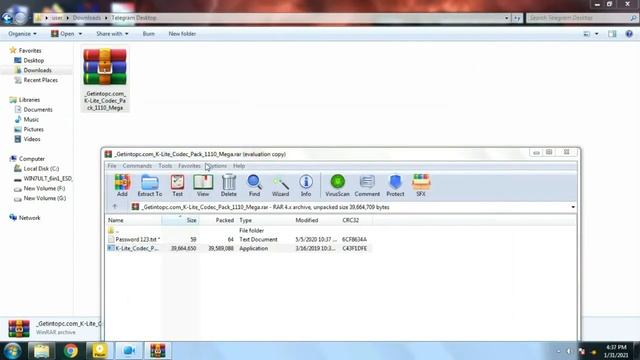Open Share with dropdown

[x=112, y=34]
